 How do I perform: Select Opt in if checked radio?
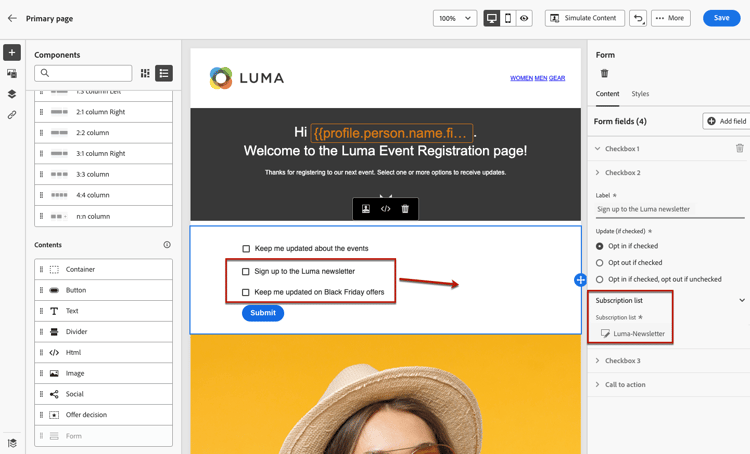coord(599,246)
